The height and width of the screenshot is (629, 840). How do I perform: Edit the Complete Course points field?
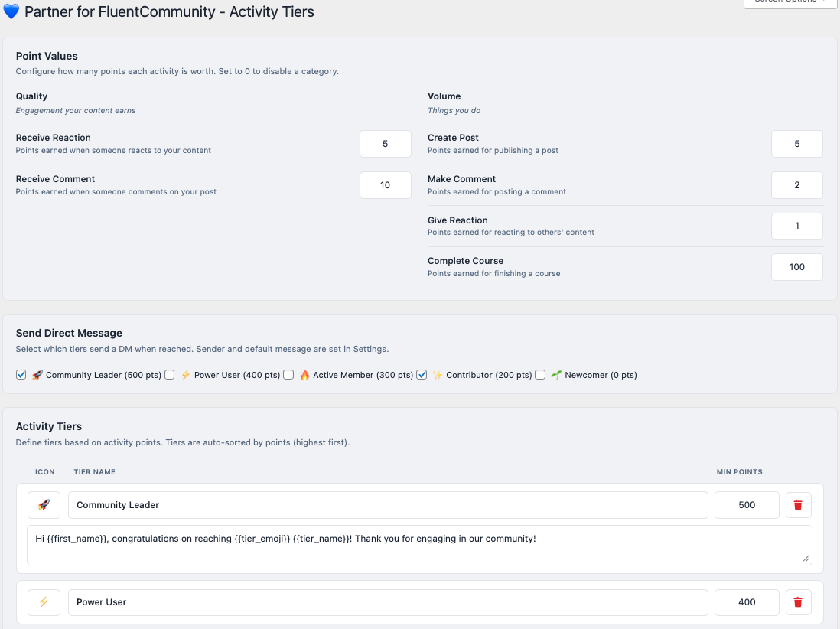tap(796, 267)
